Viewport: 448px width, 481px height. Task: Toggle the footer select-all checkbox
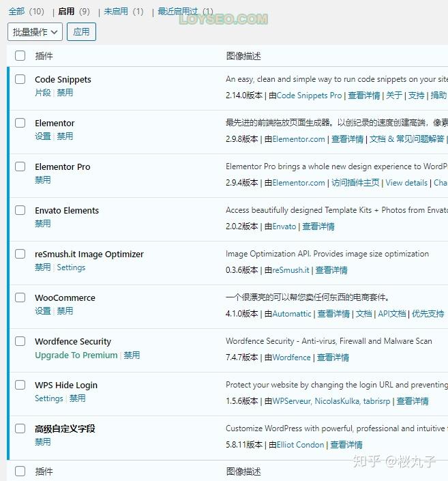[20, 471]
